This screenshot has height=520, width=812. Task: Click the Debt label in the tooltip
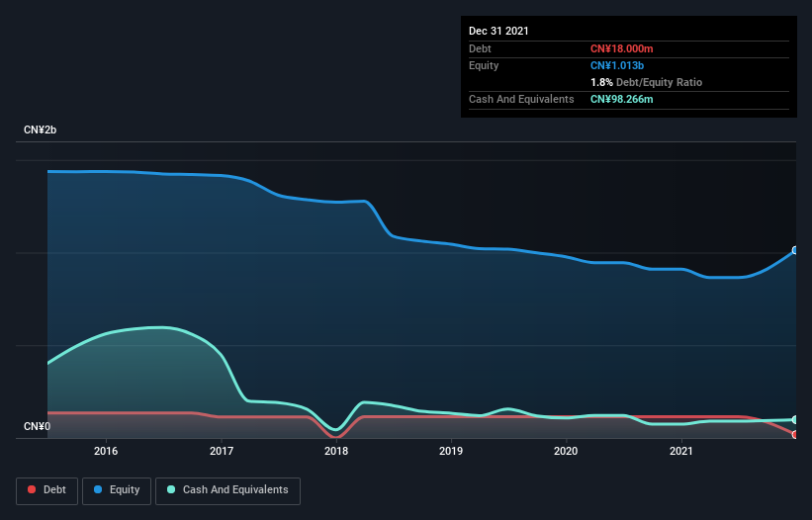480,48
